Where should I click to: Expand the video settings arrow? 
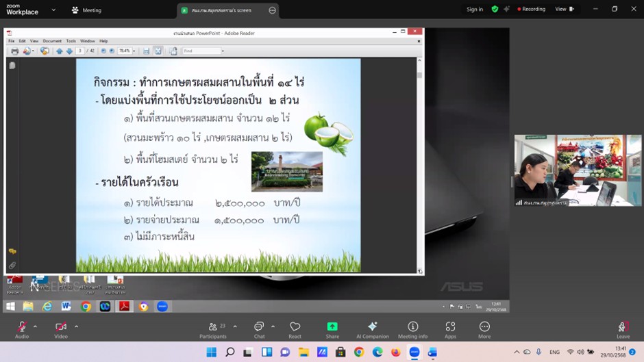pos(76,326)
